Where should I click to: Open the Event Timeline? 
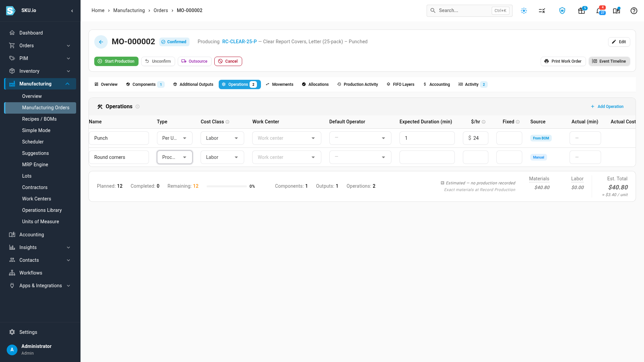pyautogui.click(x=609, y=61)
